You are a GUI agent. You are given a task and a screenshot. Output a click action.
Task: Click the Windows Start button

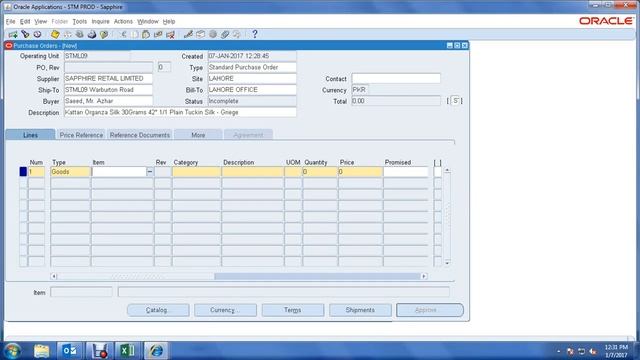pyautogui.click(x=13, y=351)
